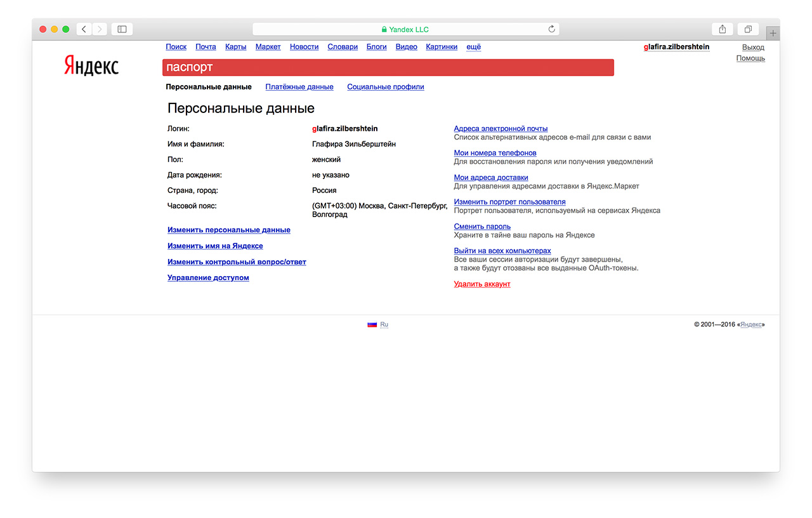812x518 pixels.
Task: Click the Russian flag language icon
Action: click(x=372, y=324)
